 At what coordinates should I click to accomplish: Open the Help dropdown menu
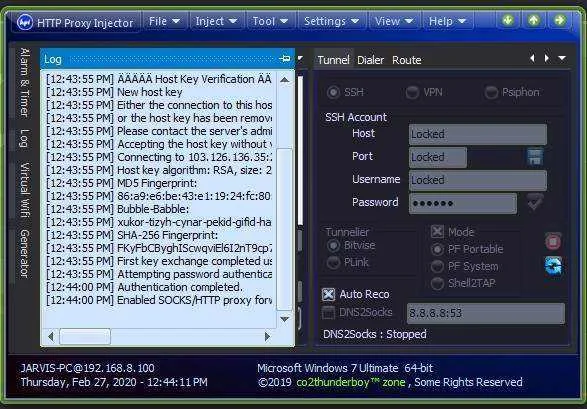click(447, 21)
